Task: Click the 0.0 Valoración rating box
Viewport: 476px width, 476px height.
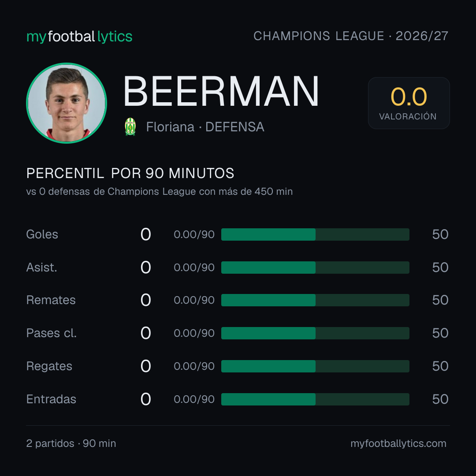Action: pyautogui.click(x=409, y=103)
